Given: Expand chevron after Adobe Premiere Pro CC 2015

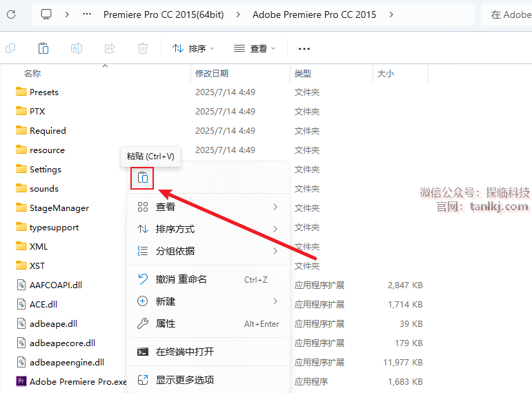Looking at the screenshot, I should [391, 14].
